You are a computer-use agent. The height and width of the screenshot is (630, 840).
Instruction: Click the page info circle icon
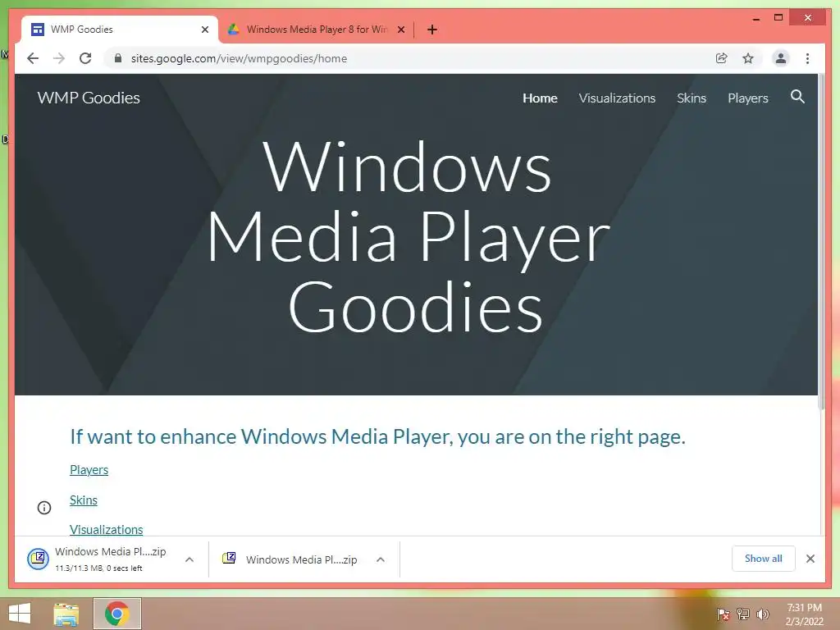click(x=44, y=507)
